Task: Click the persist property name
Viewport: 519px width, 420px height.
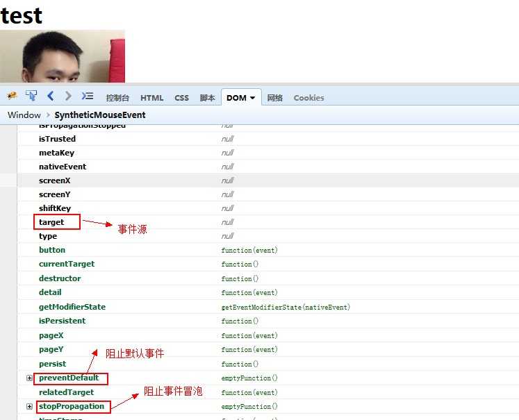Action: 52,364
